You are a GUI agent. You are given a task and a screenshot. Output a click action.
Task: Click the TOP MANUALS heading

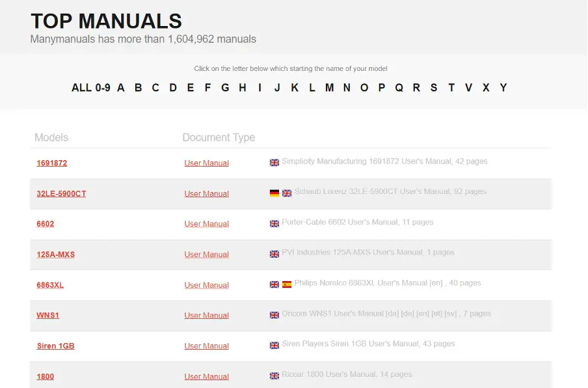tap(106, 21)
